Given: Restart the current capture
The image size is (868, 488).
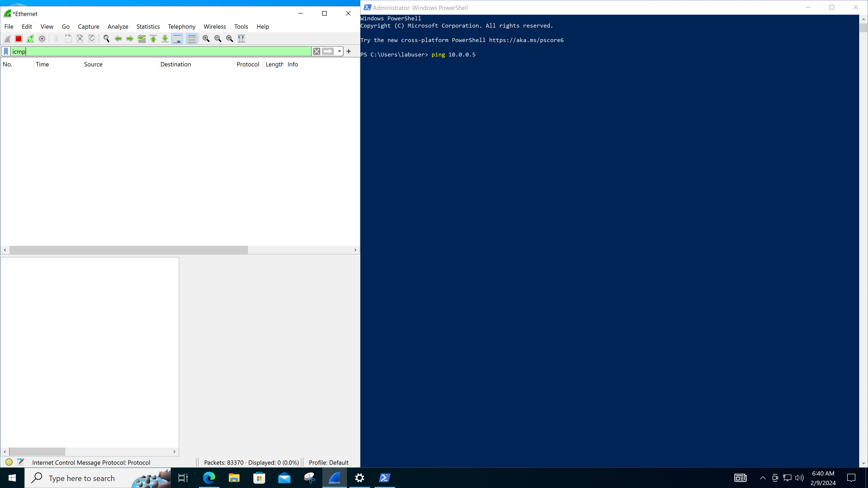Looking at the screenshot, I should coord(30,39).
